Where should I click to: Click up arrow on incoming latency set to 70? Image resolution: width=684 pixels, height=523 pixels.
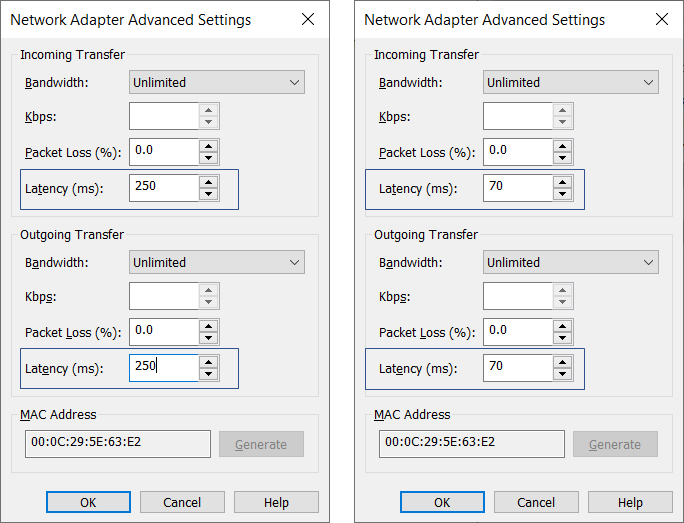[x=562, y=181]
